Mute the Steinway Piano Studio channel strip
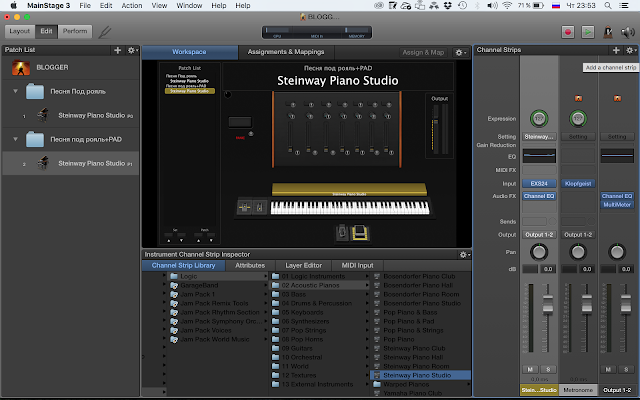The width and height of the screenshot is (640, 400). 530,370
